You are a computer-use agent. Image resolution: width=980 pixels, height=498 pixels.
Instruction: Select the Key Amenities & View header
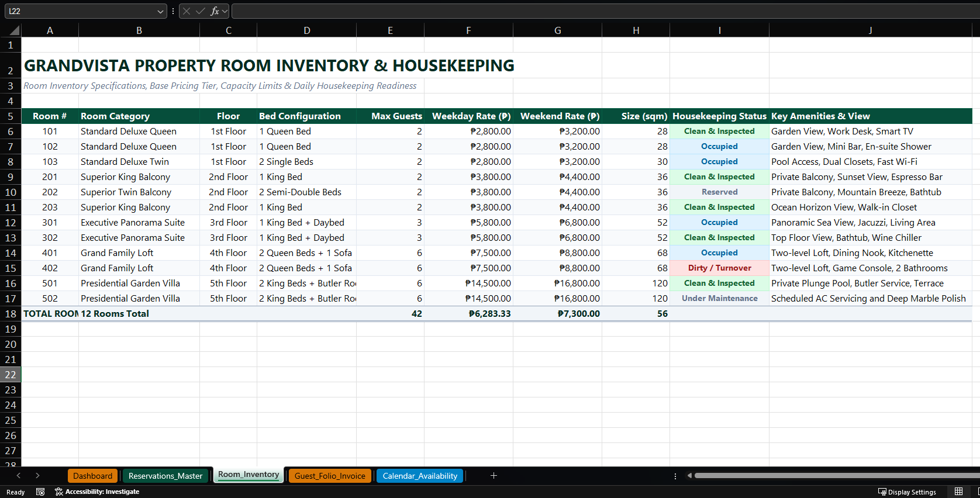pos(871,116)
